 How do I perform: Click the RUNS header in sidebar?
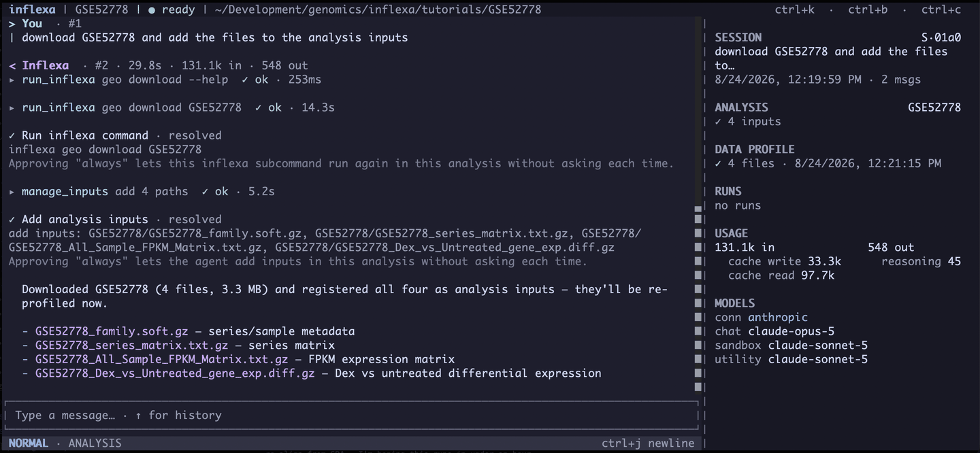728,191
